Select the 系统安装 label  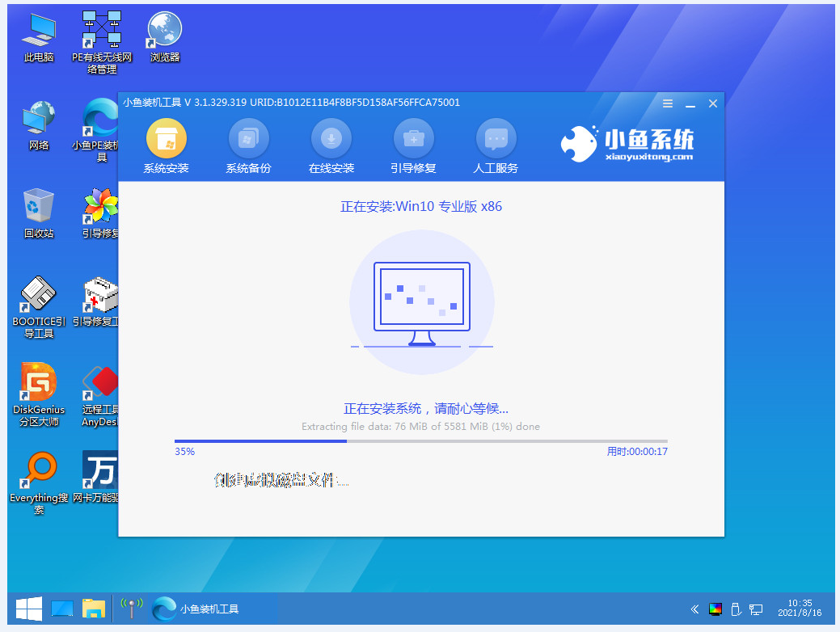[x=166, y=168]
